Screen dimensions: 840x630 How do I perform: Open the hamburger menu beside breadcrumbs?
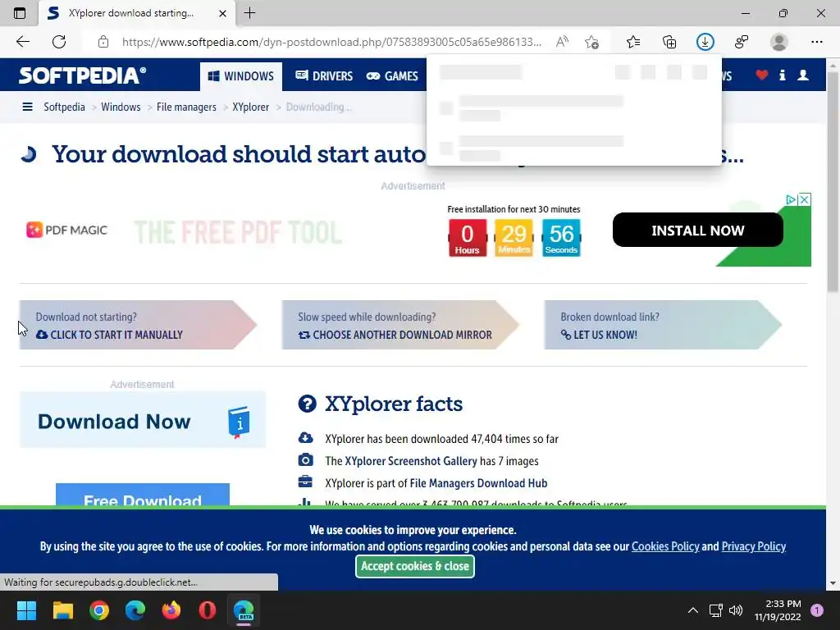click(27, 107)
